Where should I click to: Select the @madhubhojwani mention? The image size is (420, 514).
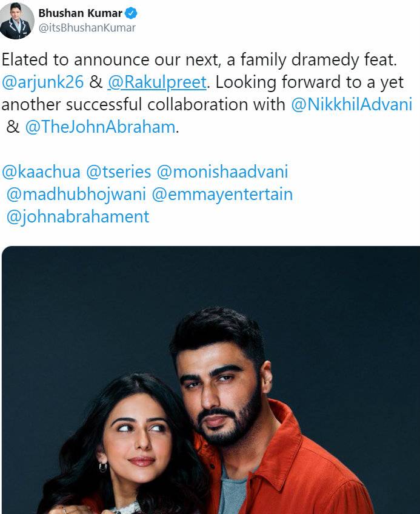coord(76,194)
